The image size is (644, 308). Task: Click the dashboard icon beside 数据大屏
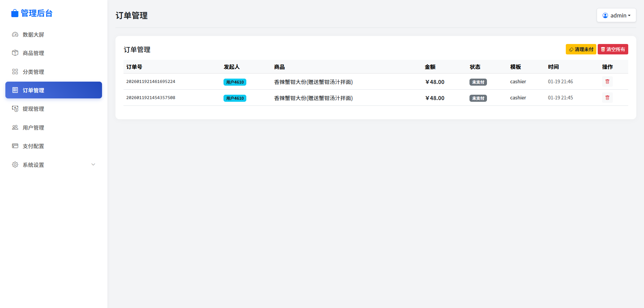pos(15,35)
